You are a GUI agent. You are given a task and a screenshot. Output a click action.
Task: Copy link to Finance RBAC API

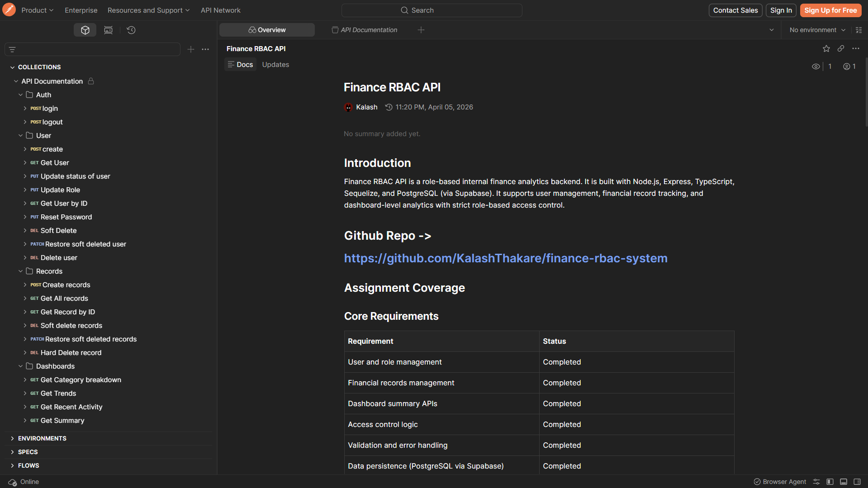pos(841,48)
